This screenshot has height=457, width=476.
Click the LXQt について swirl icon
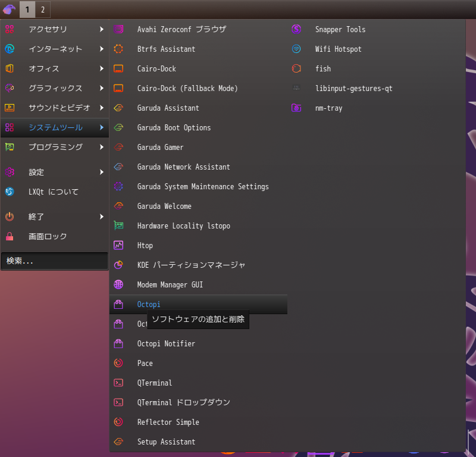[x=10, y=192]
